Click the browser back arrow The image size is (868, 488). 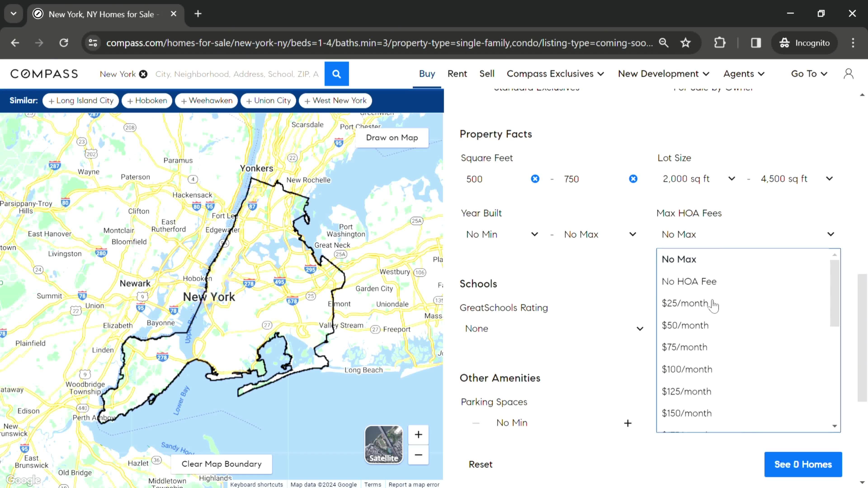[x=15, y=43]
